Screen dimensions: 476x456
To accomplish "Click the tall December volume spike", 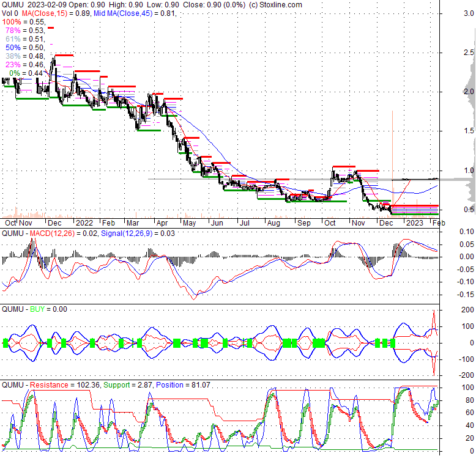I will tap(393, 164).
